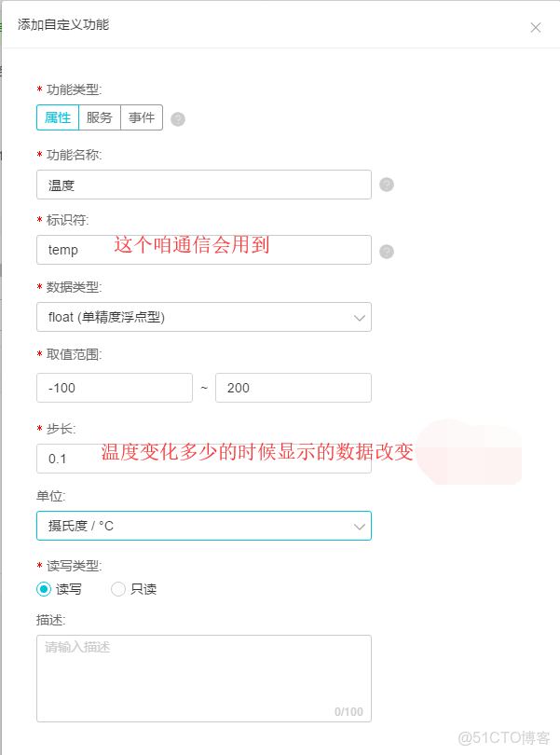The height and width of the screenshot is (755, 560).
Task: Switch to the 服务 tab
Action: coord(100,117)
